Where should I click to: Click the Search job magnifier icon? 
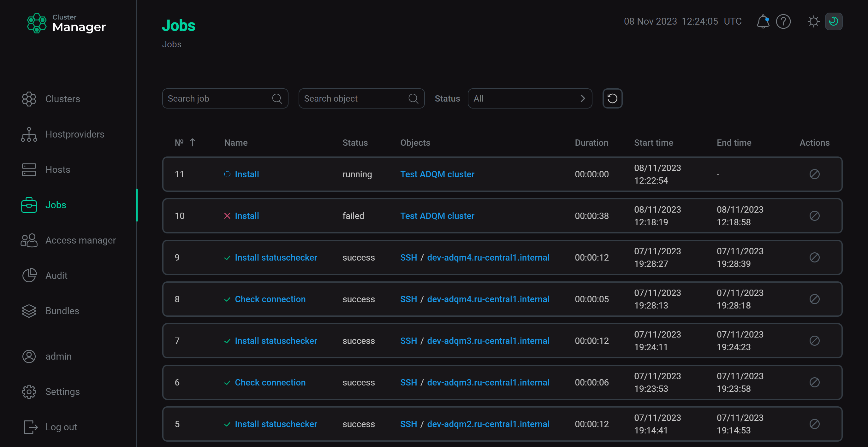pos(277,98)
